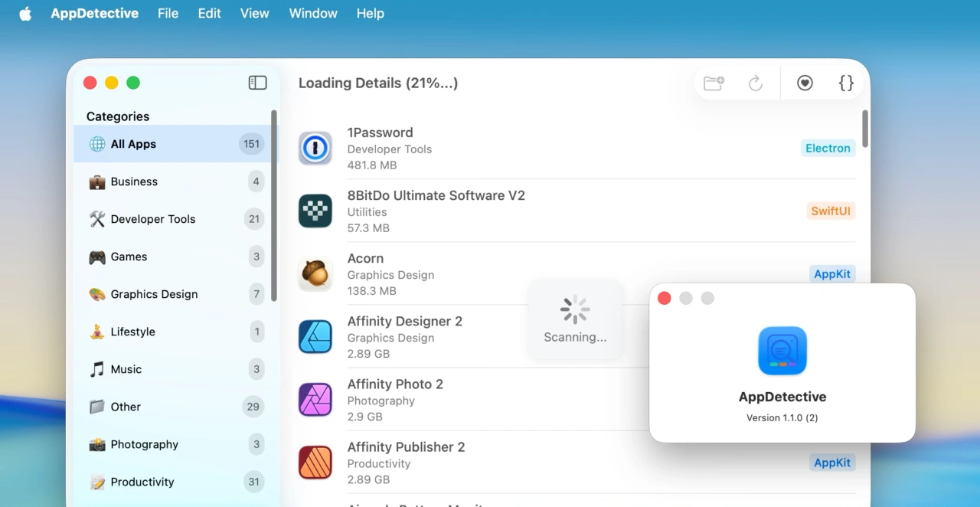Click the Graphics Design palette icon

[97, 294]
